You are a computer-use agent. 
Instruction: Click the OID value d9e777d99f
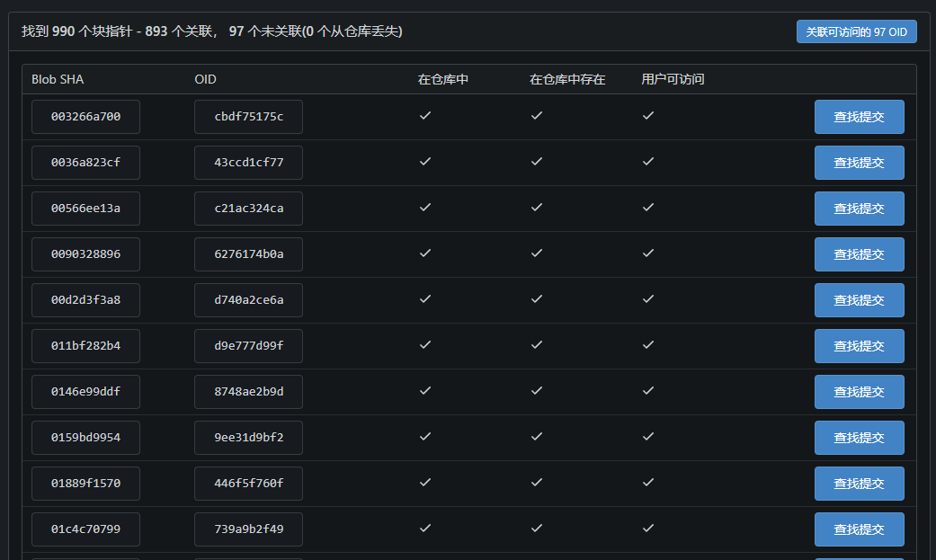[x=248, y=346]
